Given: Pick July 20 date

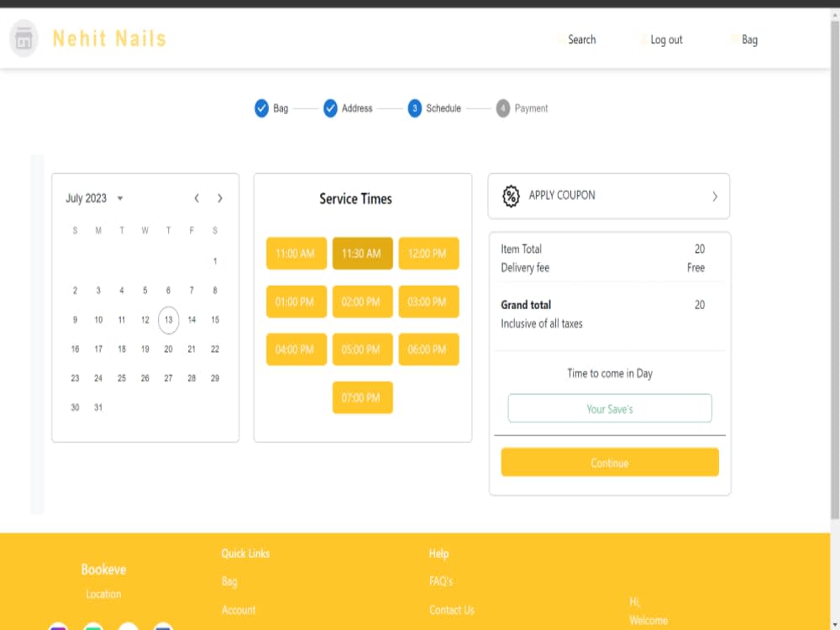Looking at the screenshot, I should (x=168, y=349).
